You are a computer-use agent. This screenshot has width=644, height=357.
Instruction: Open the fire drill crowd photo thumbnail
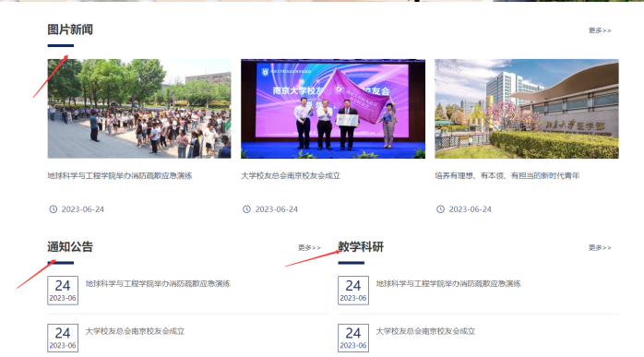[139, 109]
